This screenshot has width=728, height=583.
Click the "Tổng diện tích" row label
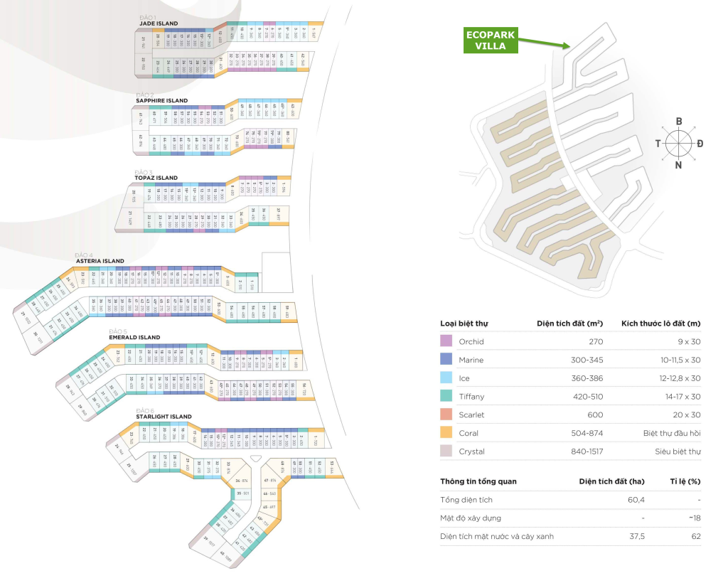(x=466, y=500)
